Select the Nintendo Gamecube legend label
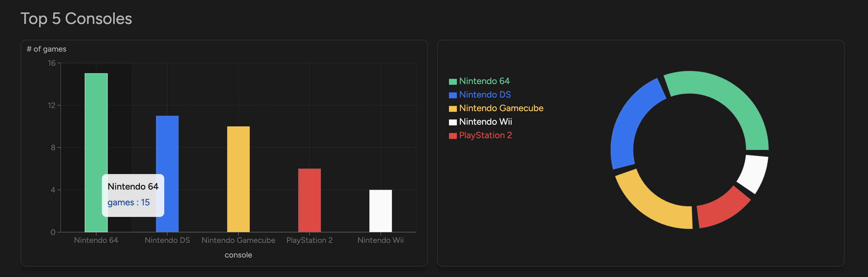This screenshot has height=277, width=868. 501,108
